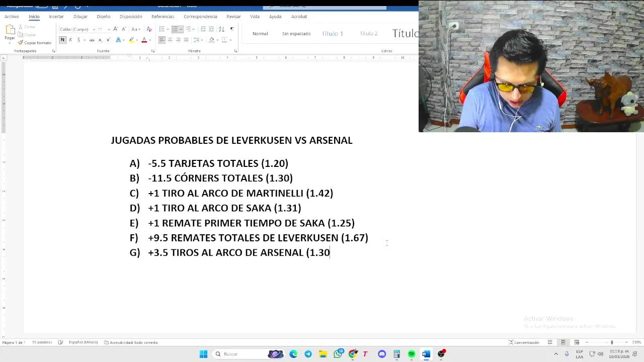Click the 55 palabras word count
This screenshot has width=644, height=362.
pyautogui.click(x=42, y=342)
